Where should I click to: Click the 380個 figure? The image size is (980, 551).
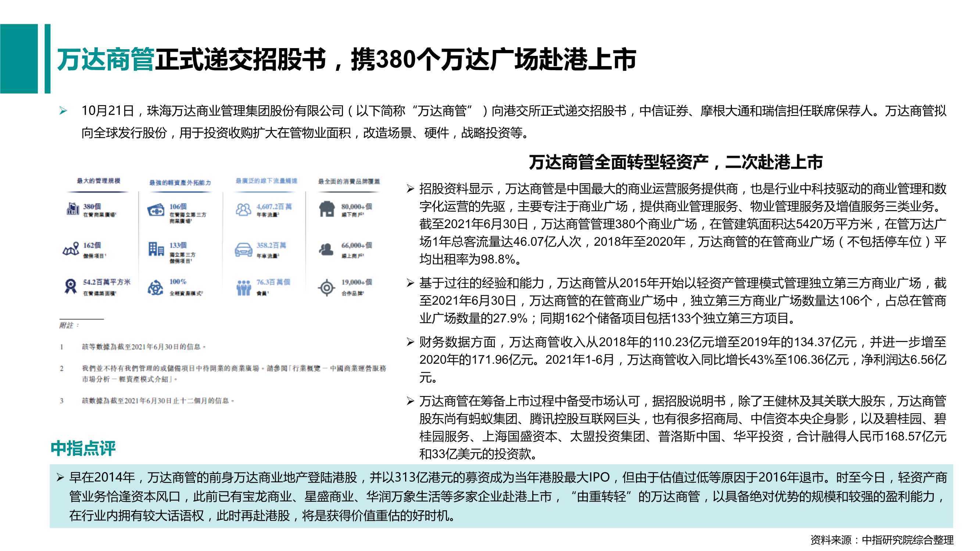click(x=92, y=206)
